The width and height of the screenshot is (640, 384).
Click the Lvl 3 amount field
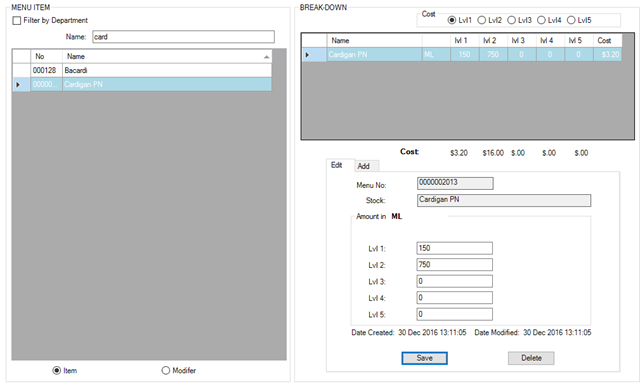point(455,281)
